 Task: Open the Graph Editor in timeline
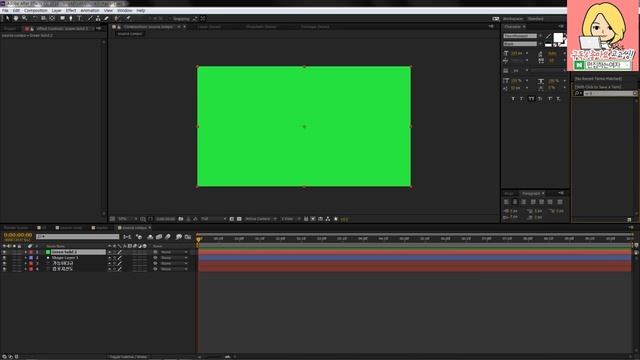[188, 237]
